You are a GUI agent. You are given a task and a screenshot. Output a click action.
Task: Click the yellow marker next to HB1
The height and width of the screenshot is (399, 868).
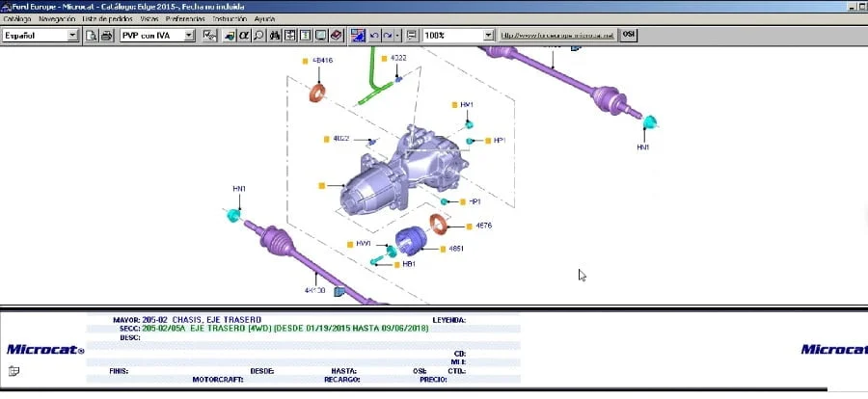tap(397, 265)
